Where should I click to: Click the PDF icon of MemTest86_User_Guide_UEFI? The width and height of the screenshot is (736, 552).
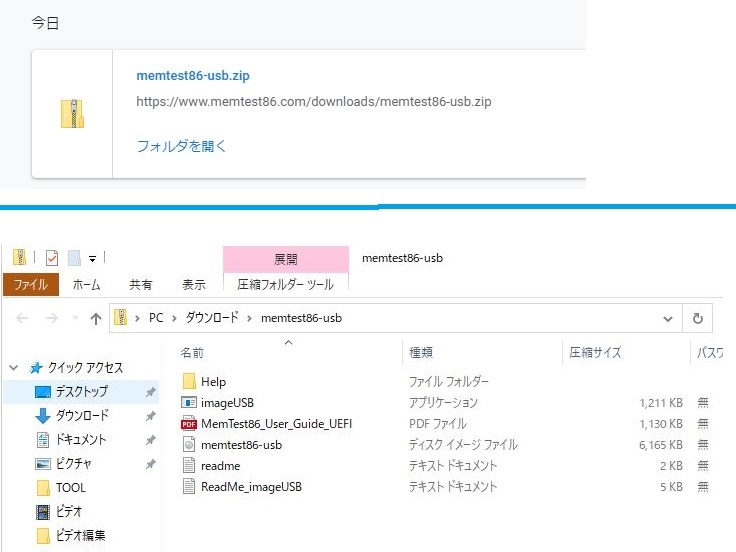point(189,423)
